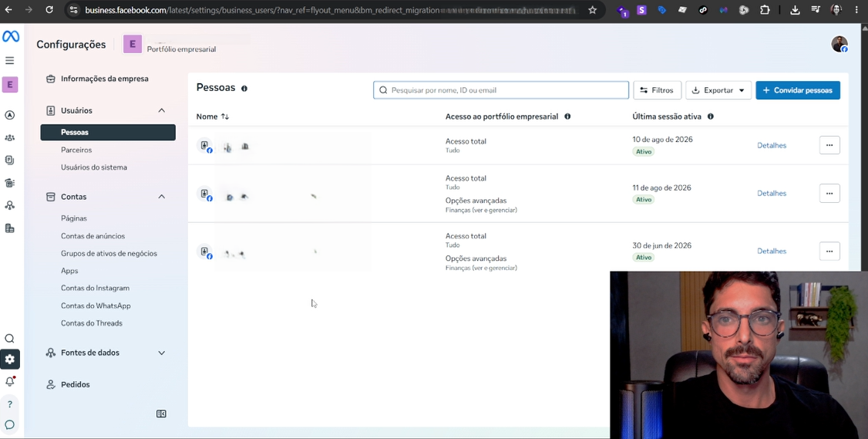Click the date 30 de jun de 2026
The width and height of the screenshot is (868, 439).
[661, 245]
